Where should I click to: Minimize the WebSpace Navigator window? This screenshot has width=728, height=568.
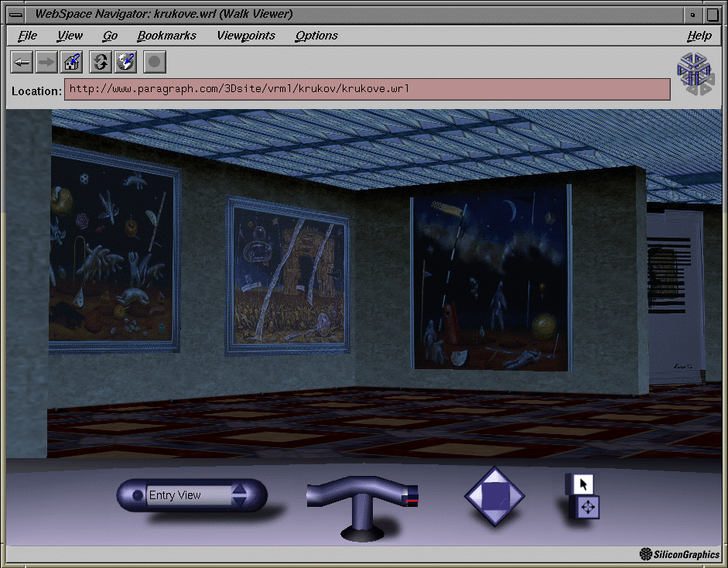click(692, 15)
